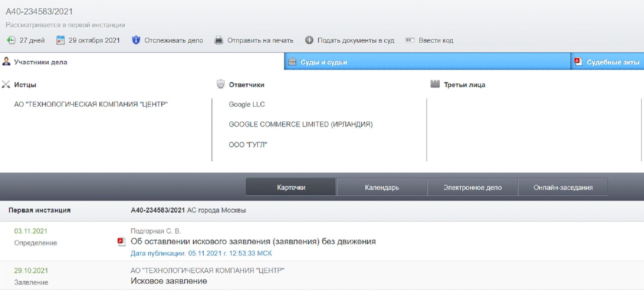Click the clock icon beside 27 дней
This screenshot has width=644, height=292.
[11, 40]
